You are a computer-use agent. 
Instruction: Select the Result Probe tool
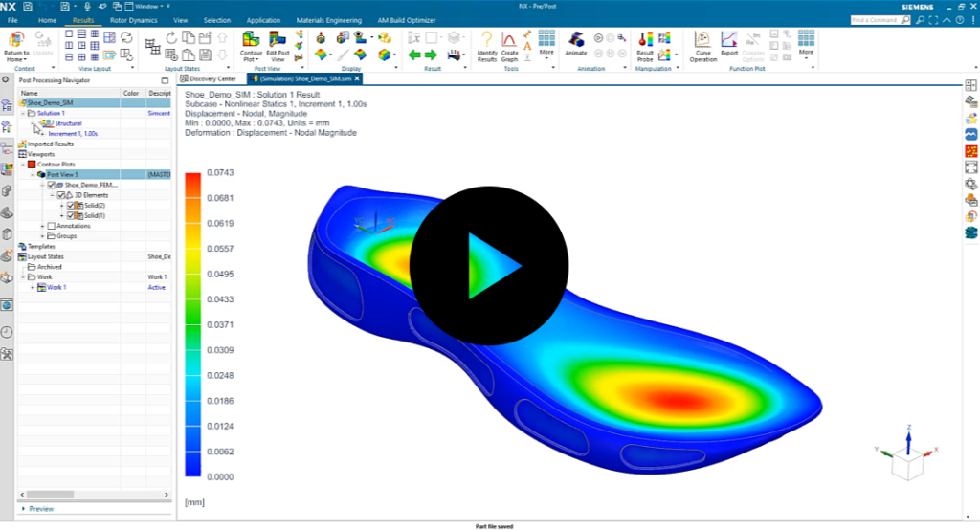click(645, 40)
